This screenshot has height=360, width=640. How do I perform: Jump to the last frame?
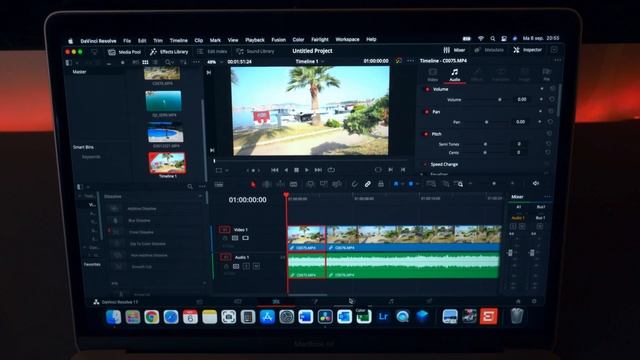tap(318, 170)
